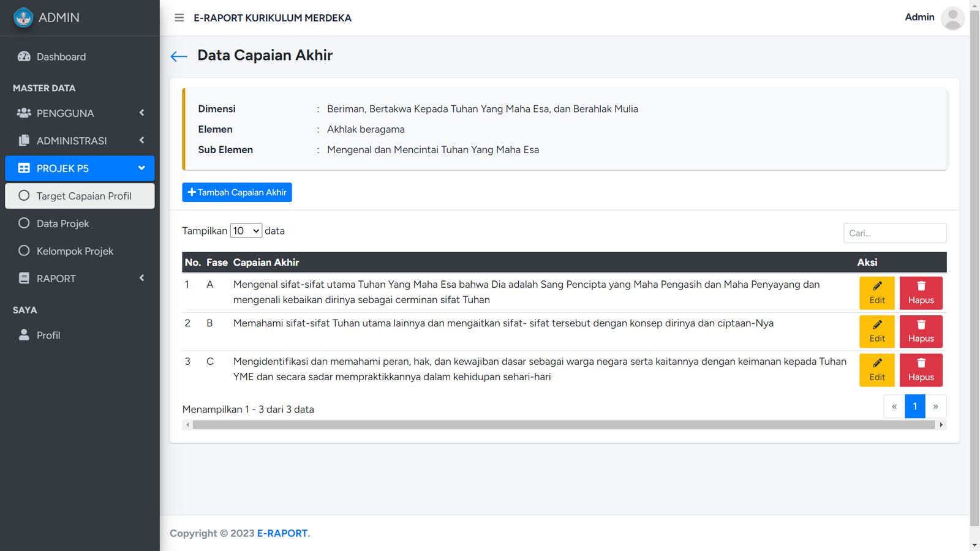
Task: Open the Tampilkan rows-per-page dropdown
Action: (246, 231)
